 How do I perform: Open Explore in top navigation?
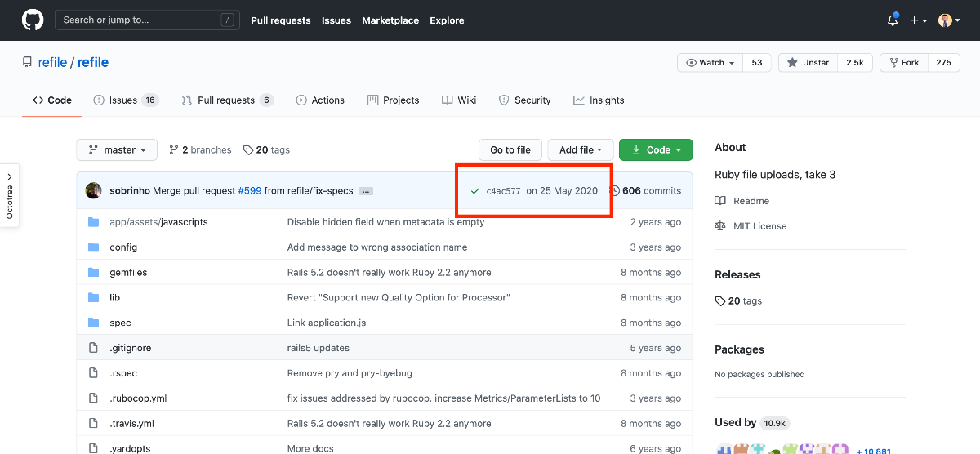click(x=447, y=20)
